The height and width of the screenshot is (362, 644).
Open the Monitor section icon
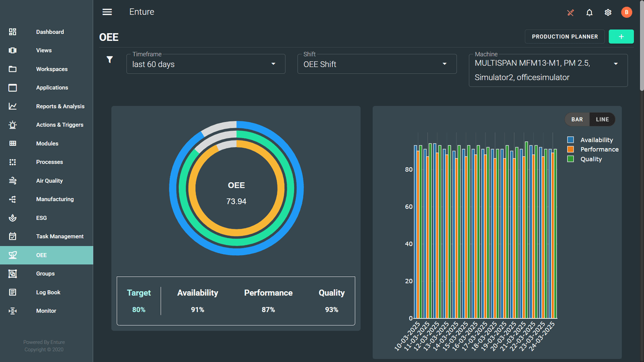pos(12,311)
